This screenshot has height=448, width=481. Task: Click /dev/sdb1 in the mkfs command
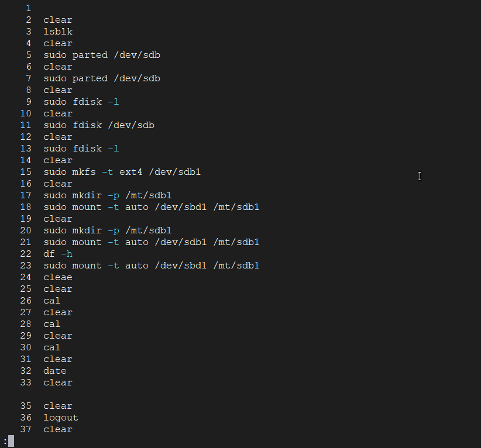[175, 172]
